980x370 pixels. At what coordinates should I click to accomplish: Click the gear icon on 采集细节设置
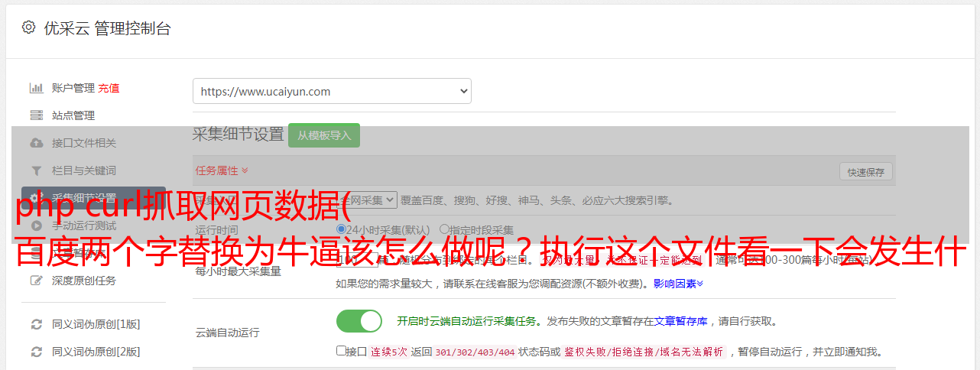36,198
